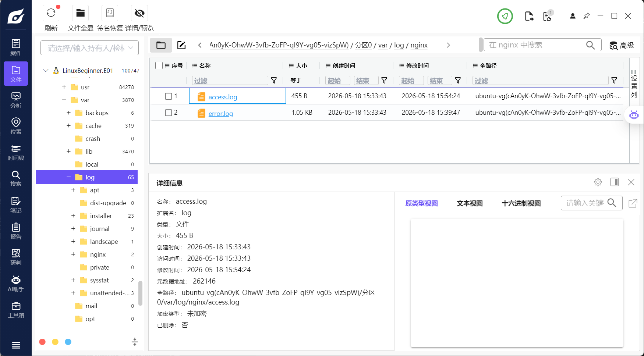Toggle the select-all checkbox in table header

pos(159,65)
